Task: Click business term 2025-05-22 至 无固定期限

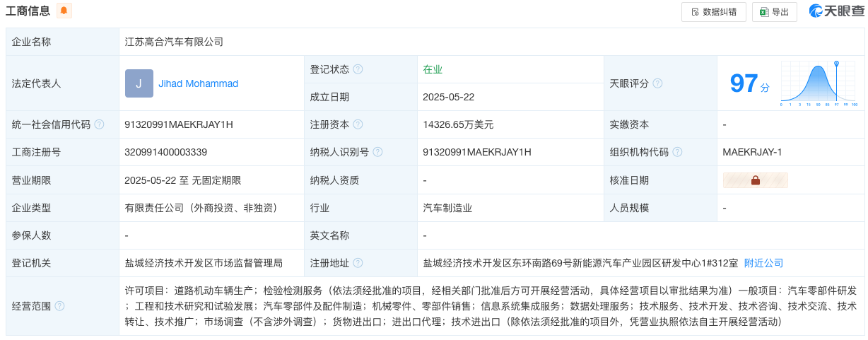Action: 183,180
